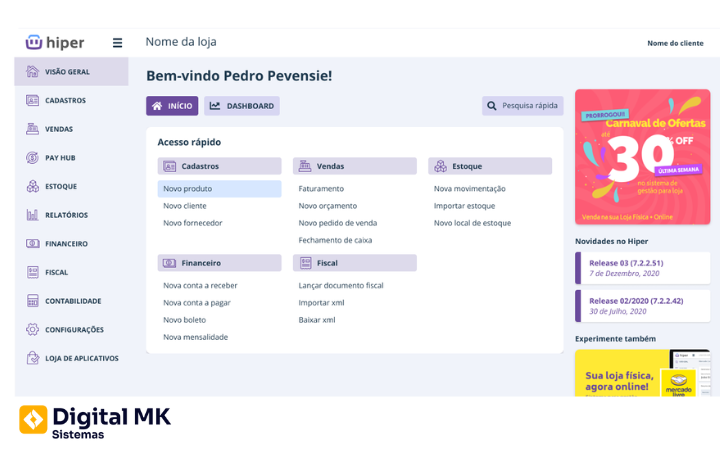Toggle the hamburger menu beside hiper logo
Viewport: 720px width, 450px height.
[x=117, y=43]
